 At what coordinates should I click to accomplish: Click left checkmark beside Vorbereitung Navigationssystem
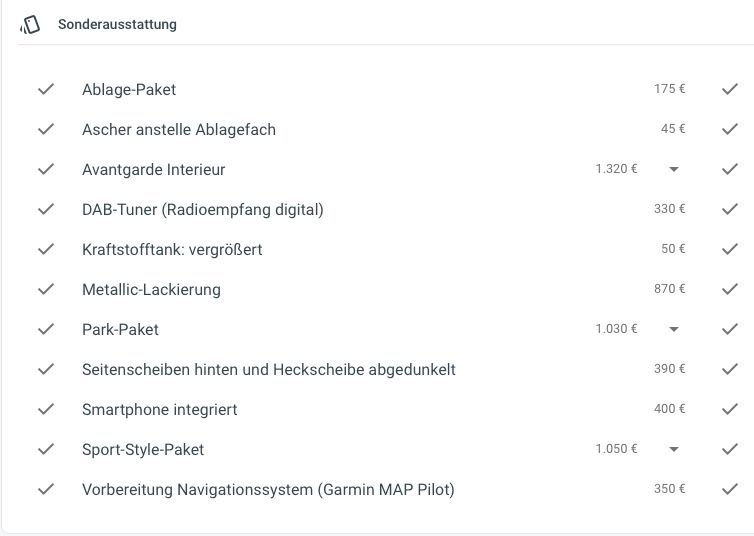click(x=46, y=489)
